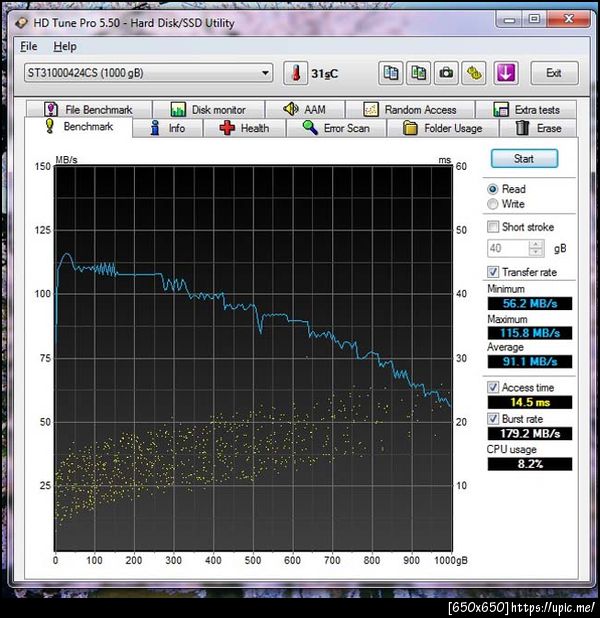The image size is (600, 618).
Task: Open the Error Scan tab
Action: (x=336, y=128)
